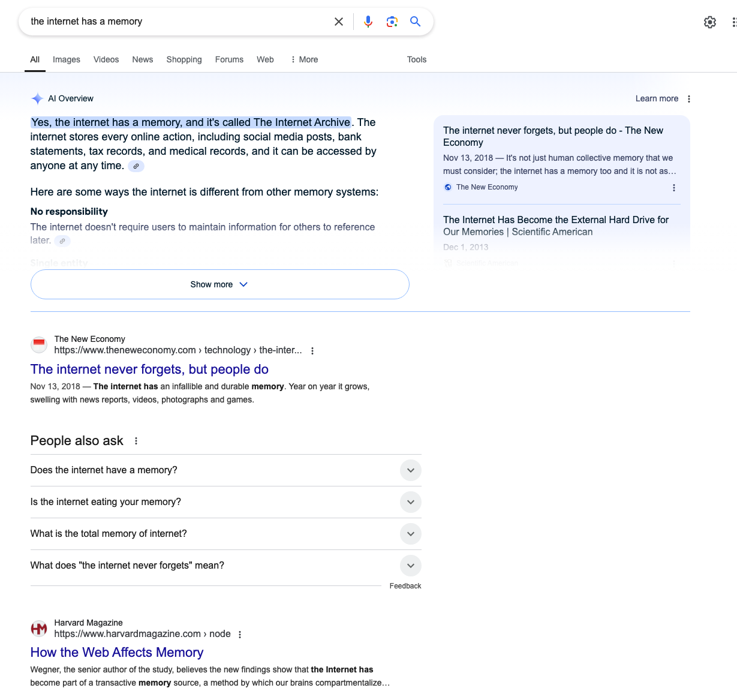This screenshot has width=737, height=700.
Task: Switch to the Videos tab
Action: pos(106,59)
